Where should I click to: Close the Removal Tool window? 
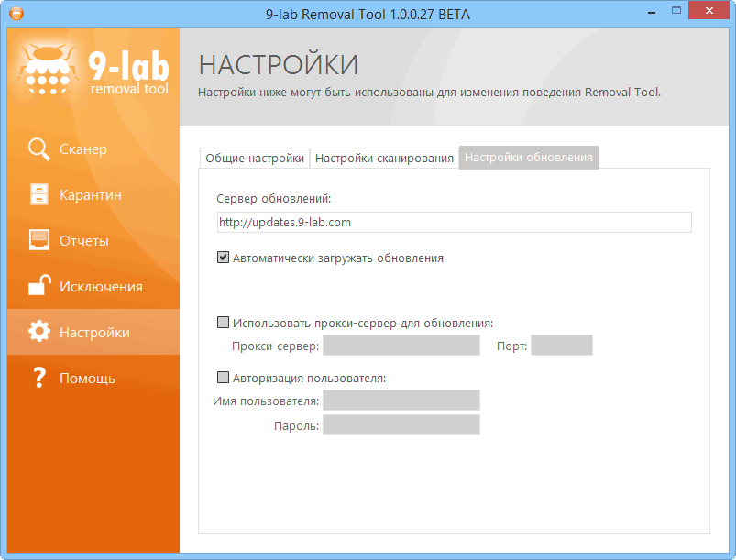[x=709, y=10]
